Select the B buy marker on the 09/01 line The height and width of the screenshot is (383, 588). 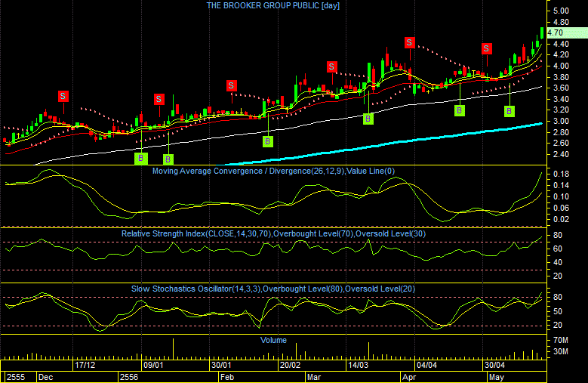(141, 159)
